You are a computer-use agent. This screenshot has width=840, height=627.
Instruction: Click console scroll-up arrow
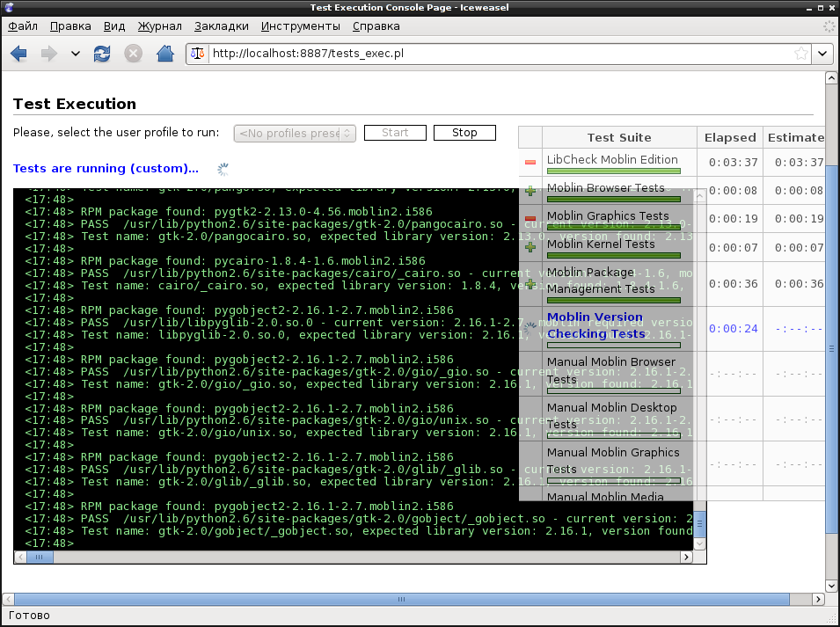point(699,196)
